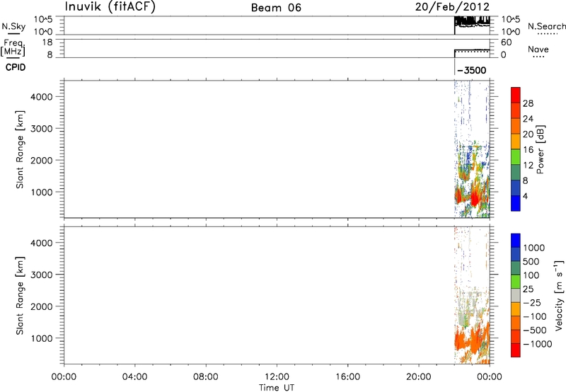This screenshot has width=566, height=392.
Task: Click the date "20/Feb/2012"
Action: coord(452,6)
